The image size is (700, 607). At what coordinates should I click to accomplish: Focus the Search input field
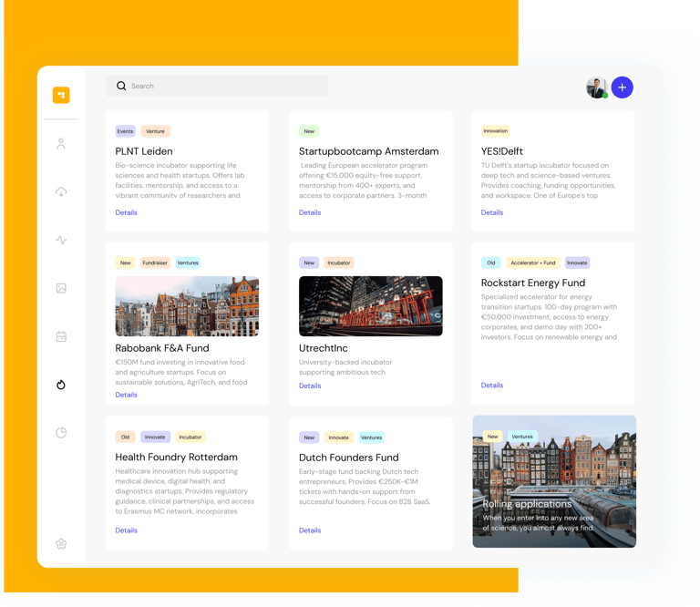[217, 86]
